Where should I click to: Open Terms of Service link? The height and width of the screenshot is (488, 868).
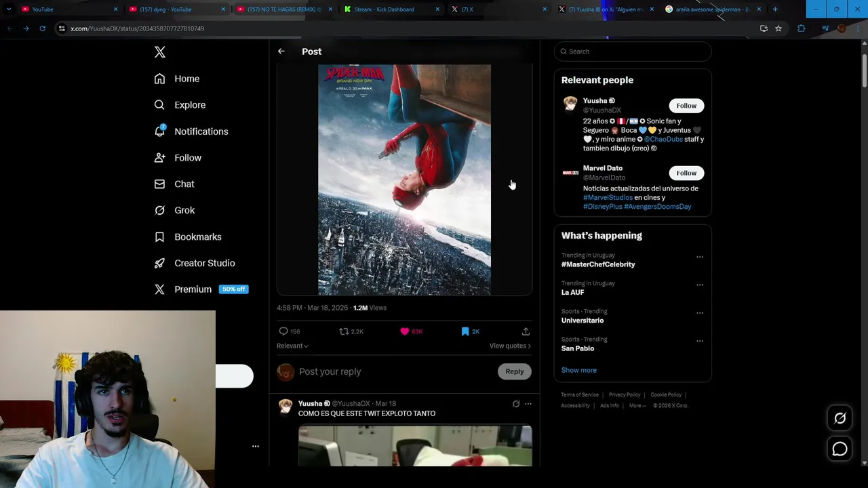click(x=580, y=394)
